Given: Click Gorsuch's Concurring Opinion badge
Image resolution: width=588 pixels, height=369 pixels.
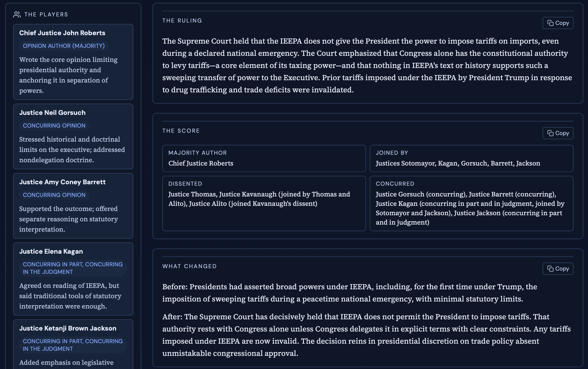Looking at the screenshot, I should click(54, 125).
